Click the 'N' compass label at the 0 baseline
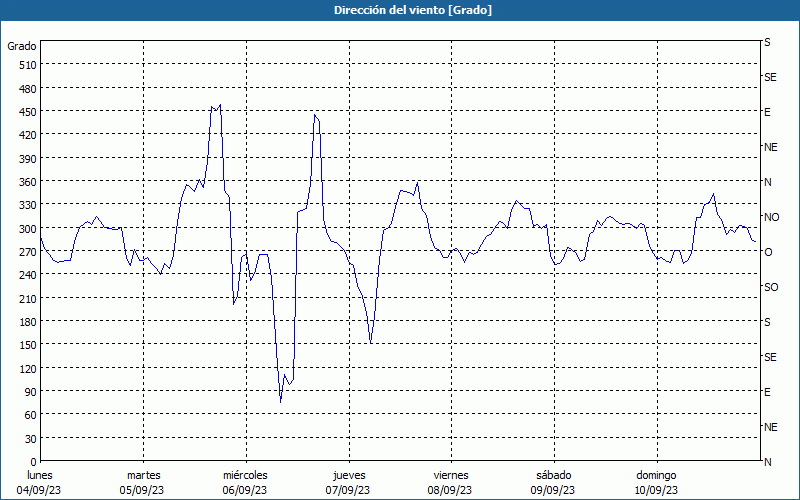This screenshot has height=500, width=800. pos(767,462)
